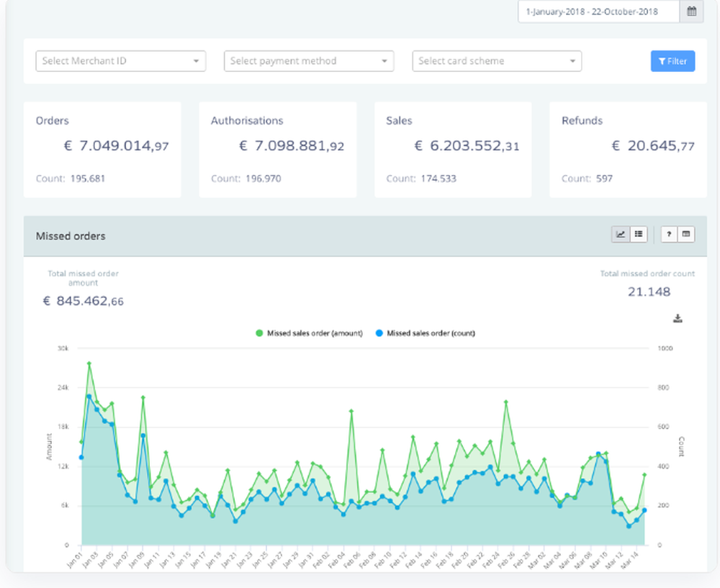Viewport: 720px width, 588px height.
Task: Click the Sales card heading
Action: [399, 121]
